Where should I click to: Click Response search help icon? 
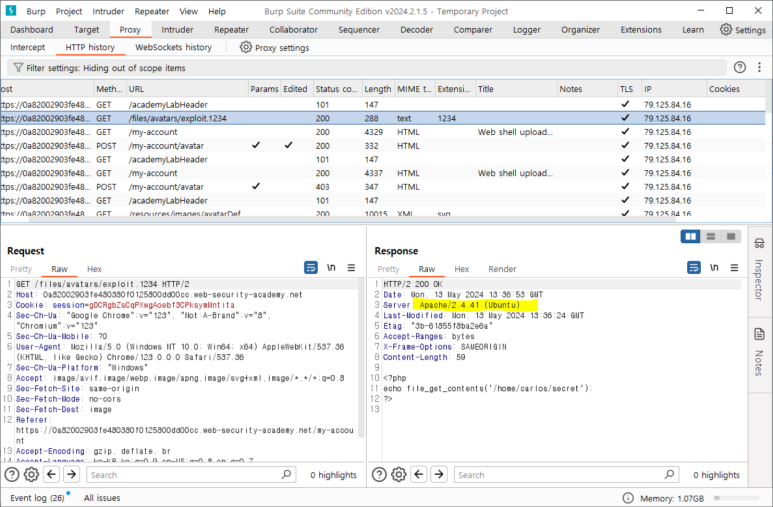pyautogui.click(x=379, y=474)
